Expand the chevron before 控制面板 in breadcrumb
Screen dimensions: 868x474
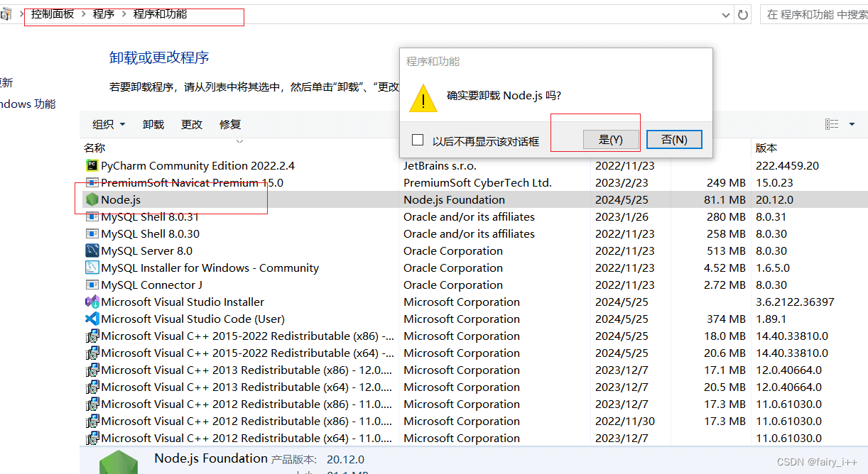click(21, 14)
